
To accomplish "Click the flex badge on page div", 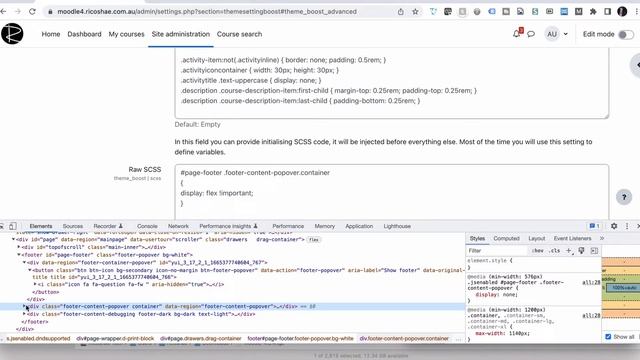I will (313, 240).
